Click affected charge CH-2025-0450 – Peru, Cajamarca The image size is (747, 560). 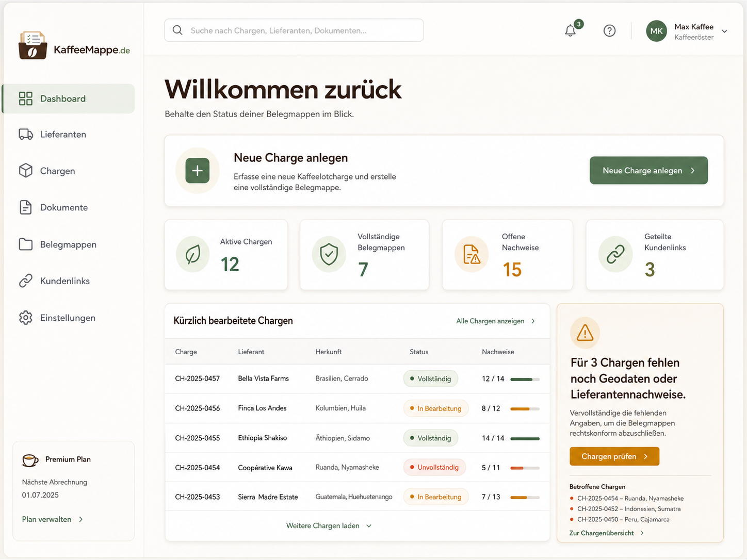click(x=623, y=519)
